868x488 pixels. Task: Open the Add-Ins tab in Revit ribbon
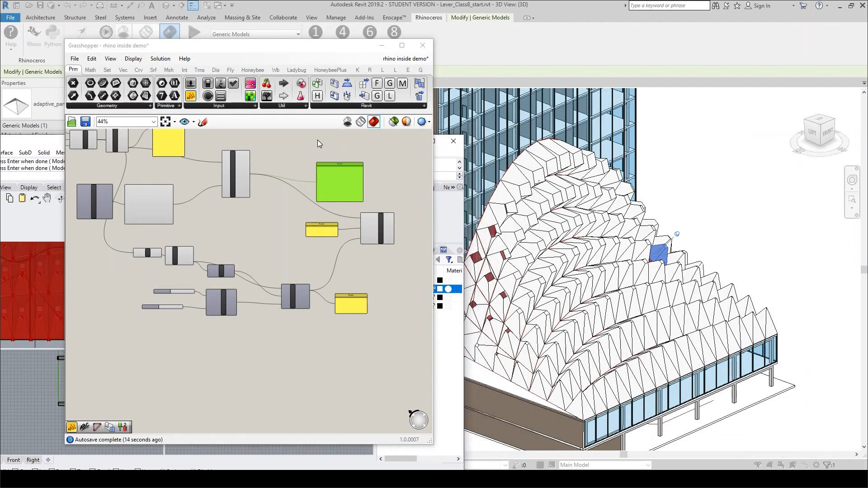pyautogui.click(x=364, y=17)
